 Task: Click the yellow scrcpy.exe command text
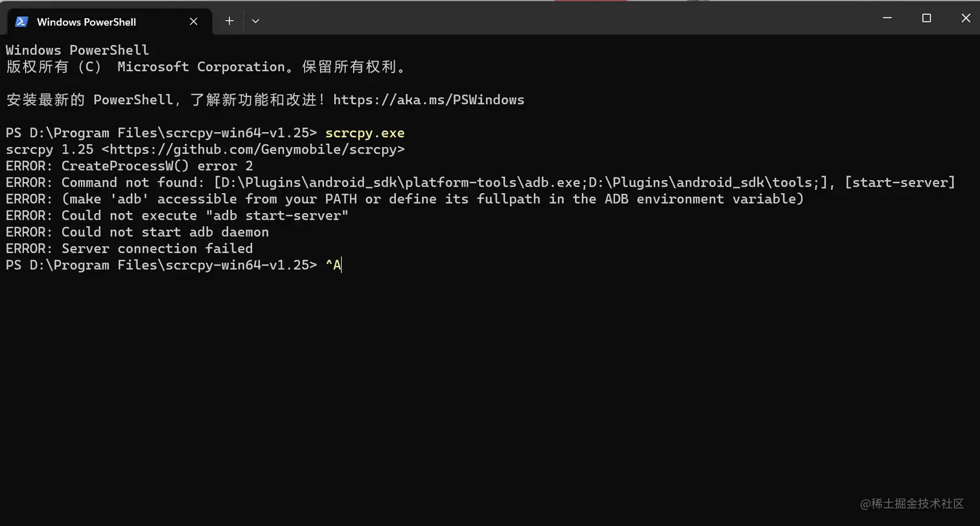click(365, 133)
